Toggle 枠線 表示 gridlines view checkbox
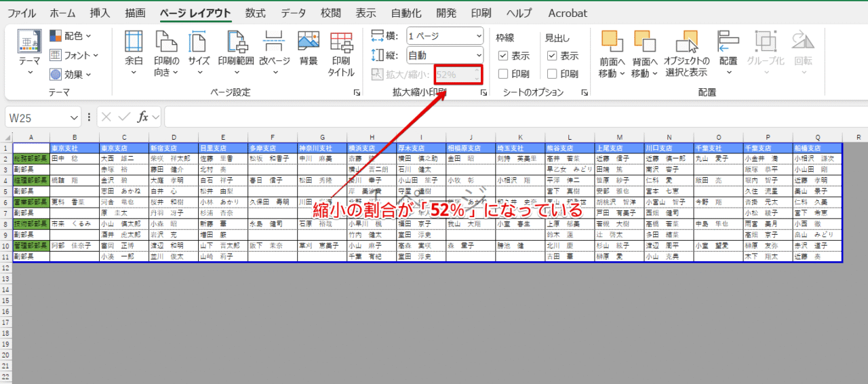The height and width of the screenshot is (384, 868). click(503, 56)
